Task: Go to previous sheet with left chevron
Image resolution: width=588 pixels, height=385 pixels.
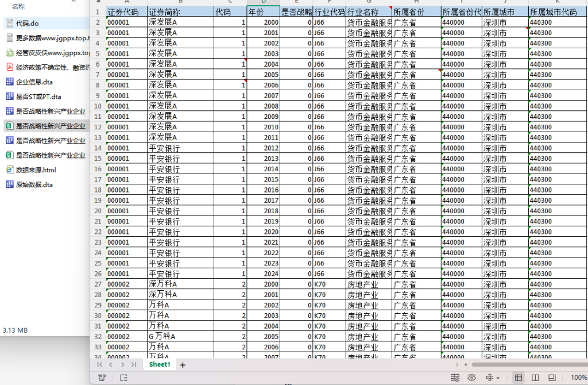Action: pos(111,365)
